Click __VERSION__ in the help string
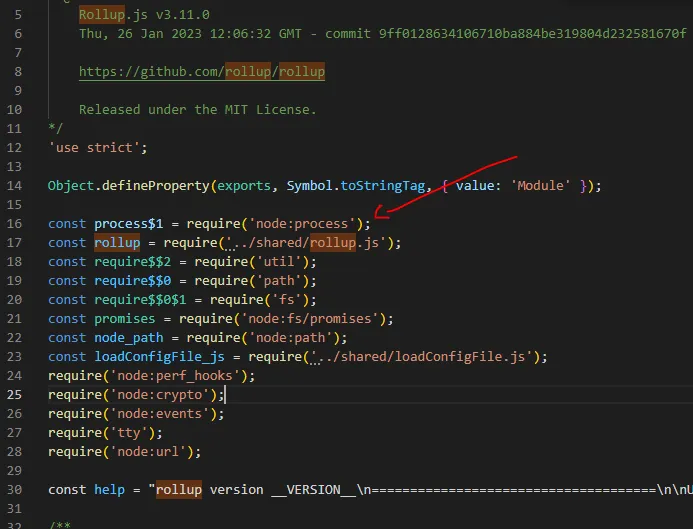Viewport: 693px width, 529px height. pyautogui.click(x=313, y=490)
